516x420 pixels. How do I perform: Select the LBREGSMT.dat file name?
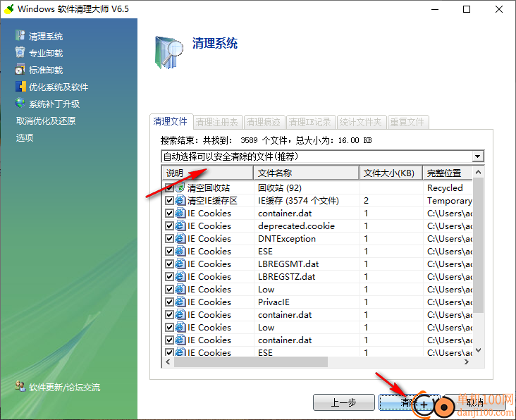coord(288,264)
